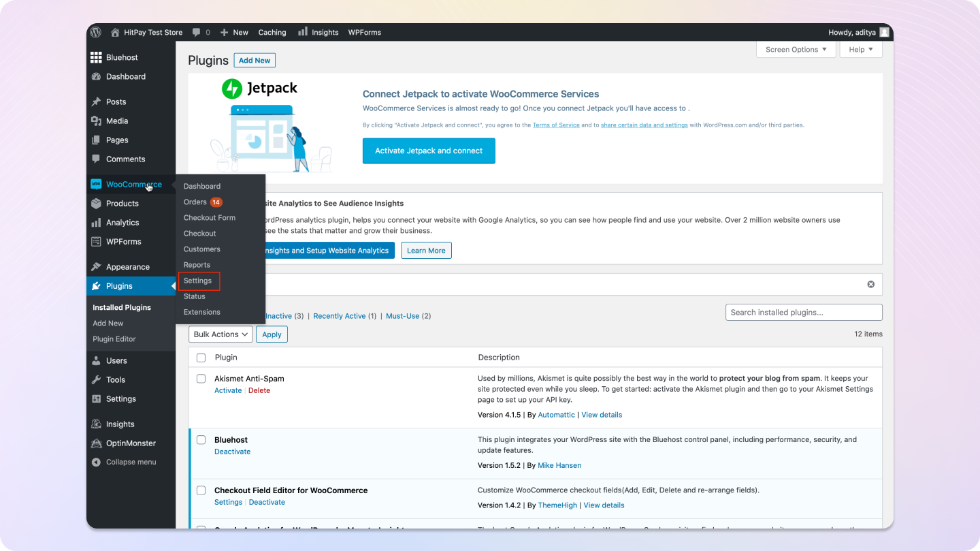Open WooCommerce Status flyout item
This screenshot has height=551, width=980.
coord(195,296)
